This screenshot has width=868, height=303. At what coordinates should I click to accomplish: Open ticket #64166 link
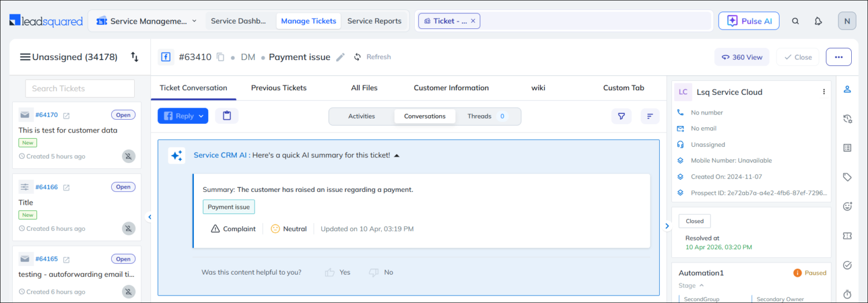click(x=46, y=187)
